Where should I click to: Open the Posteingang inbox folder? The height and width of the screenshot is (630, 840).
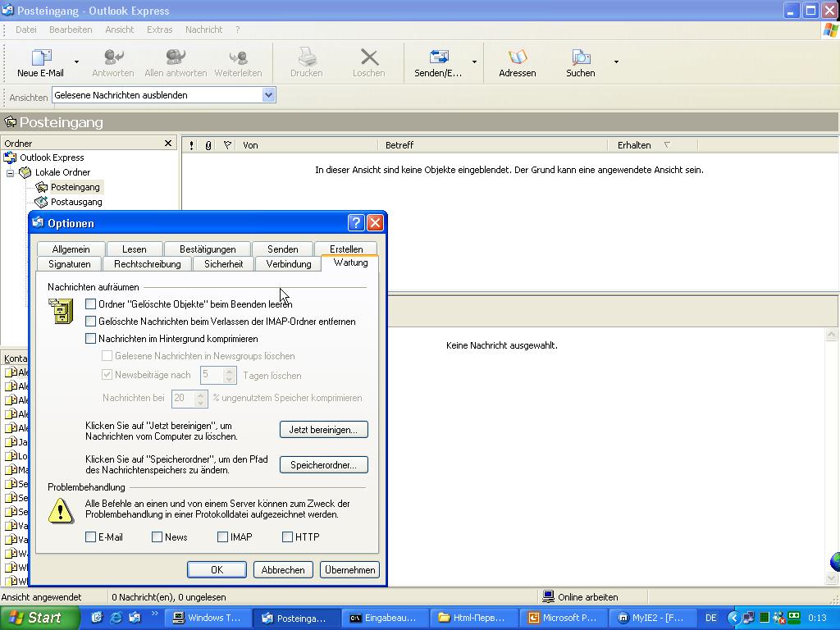click(75, 187)
